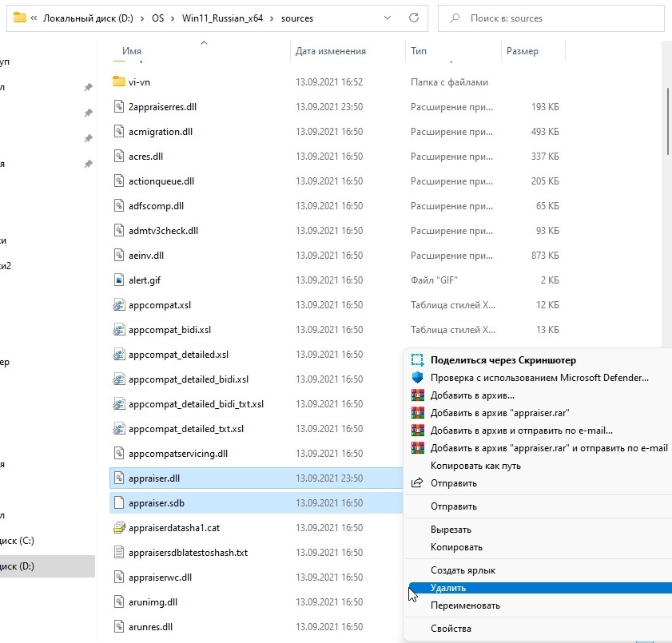This screenshot has width=672, height=643.
Task: Click the appcompat.xsl stylesheet icon
Action: (x=119, y=304)
